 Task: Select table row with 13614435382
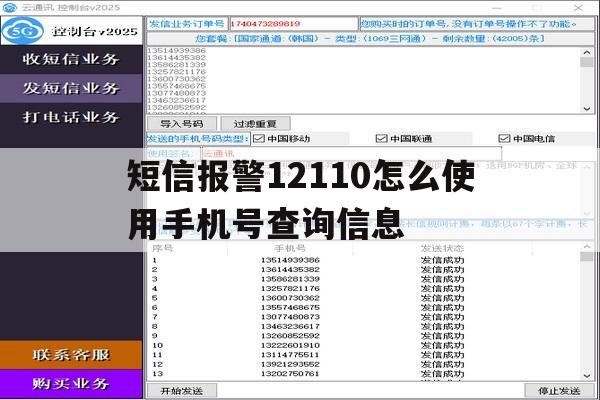364,270
